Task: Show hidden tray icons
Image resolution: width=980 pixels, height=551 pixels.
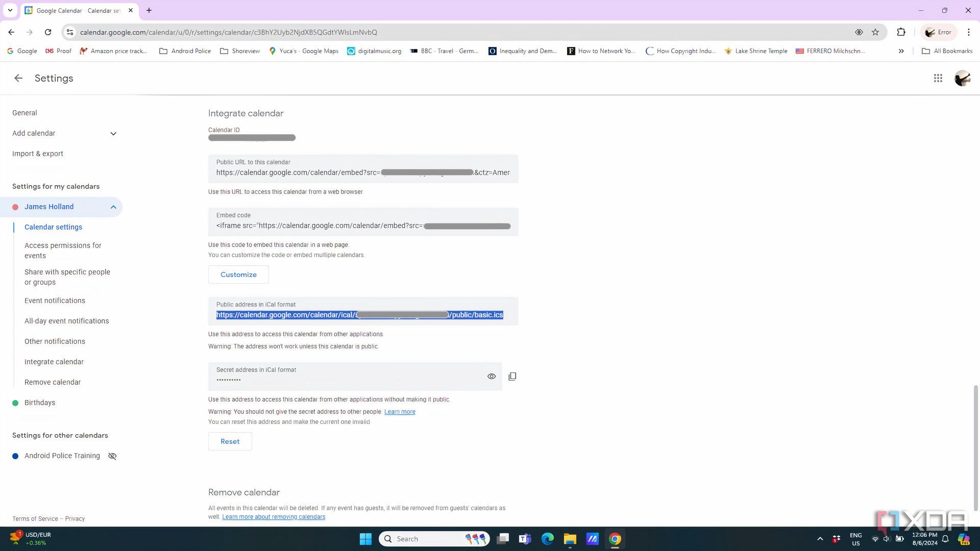Action: 820,539
